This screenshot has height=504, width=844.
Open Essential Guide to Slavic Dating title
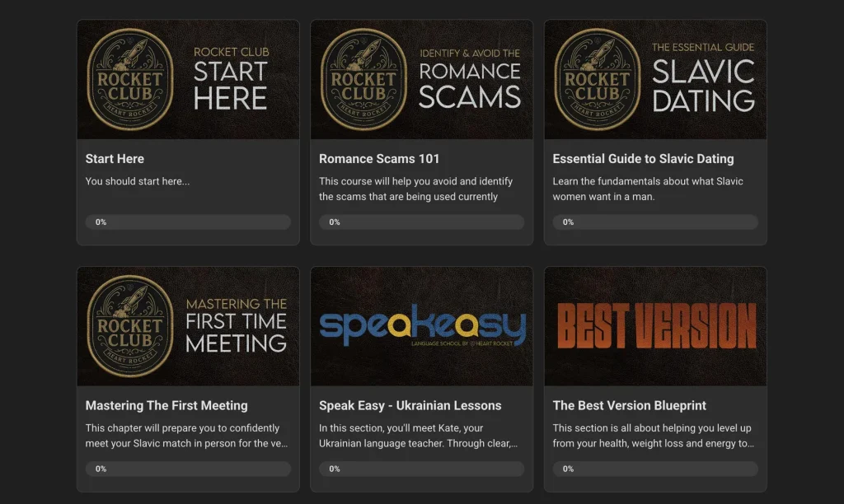643,159
